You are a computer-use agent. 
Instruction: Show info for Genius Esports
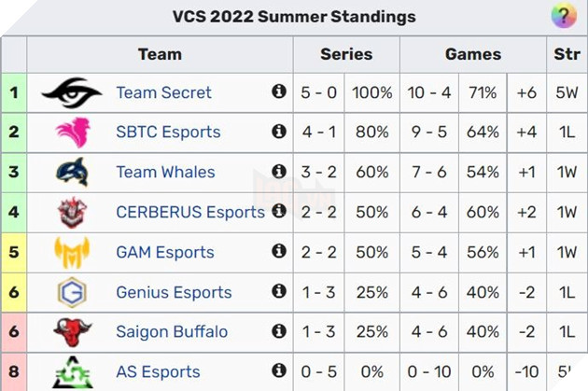click(278, 291)
